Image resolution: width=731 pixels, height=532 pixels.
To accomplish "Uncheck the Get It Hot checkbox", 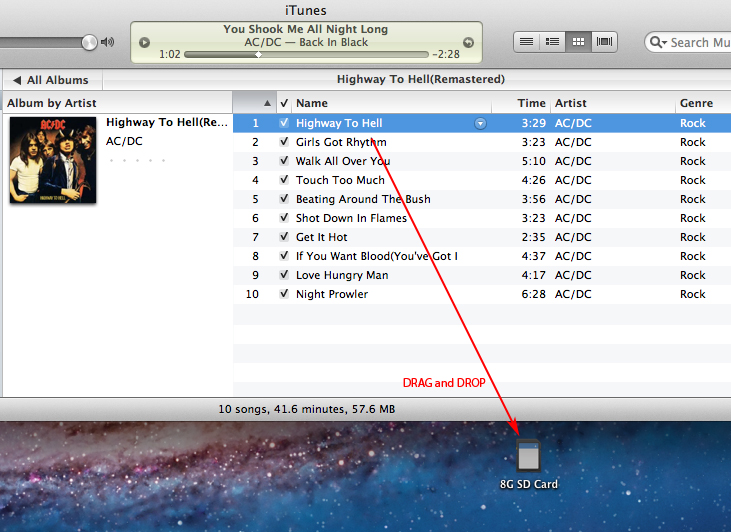I will coord(284,237).
